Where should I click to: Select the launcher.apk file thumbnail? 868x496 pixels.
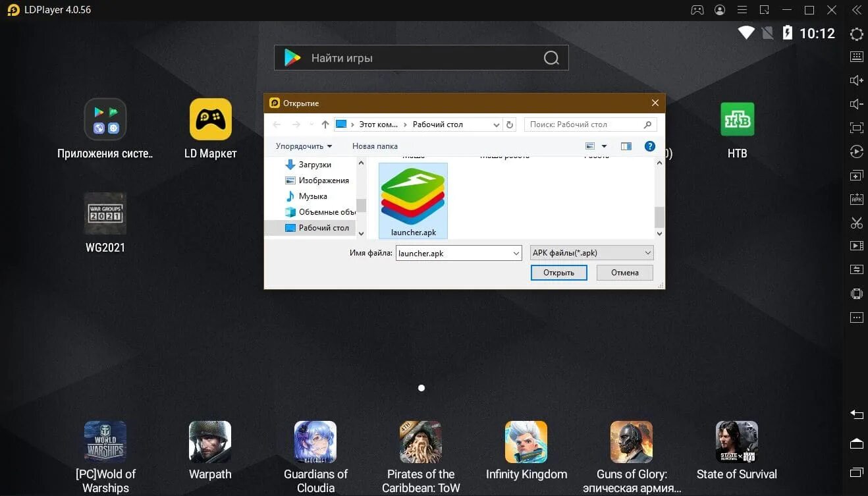(414, 201)
